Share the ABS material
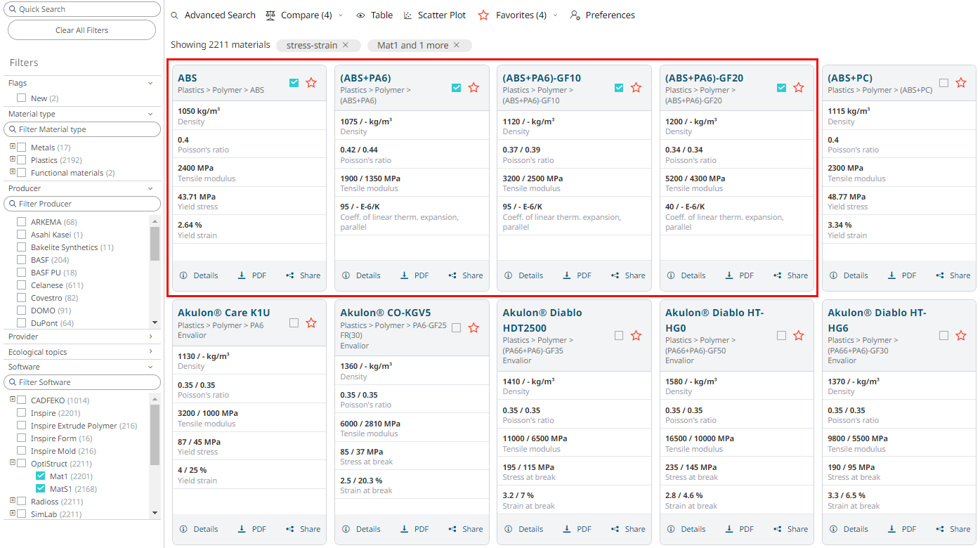 point(303,275)
